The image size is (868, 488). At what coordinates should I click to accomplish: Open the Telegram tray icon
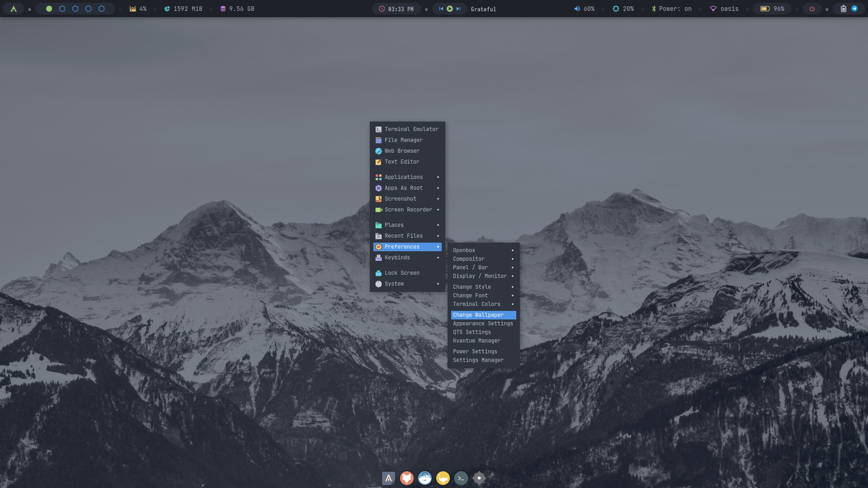854,9
